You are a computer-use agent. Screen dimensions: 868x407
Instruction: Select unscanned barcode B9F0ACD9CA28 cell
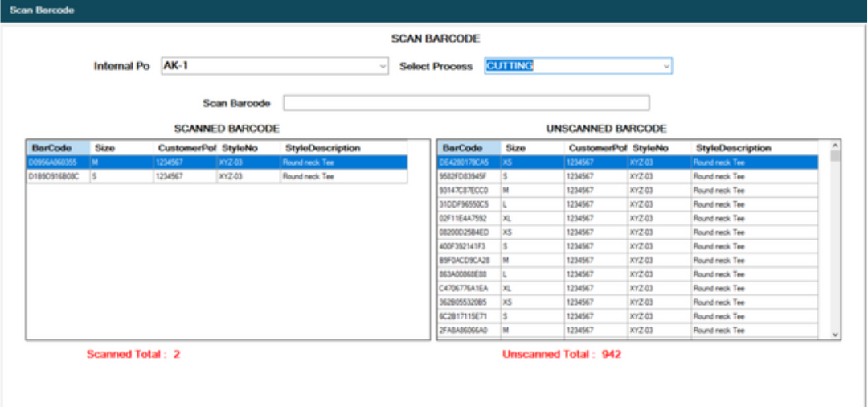[469, 261]
